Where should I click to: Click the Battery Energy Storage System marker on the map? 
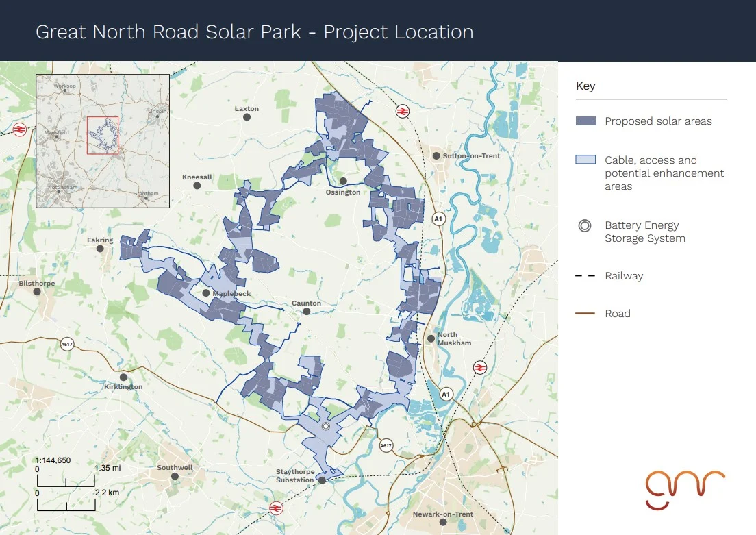click(x=326, y=426)
